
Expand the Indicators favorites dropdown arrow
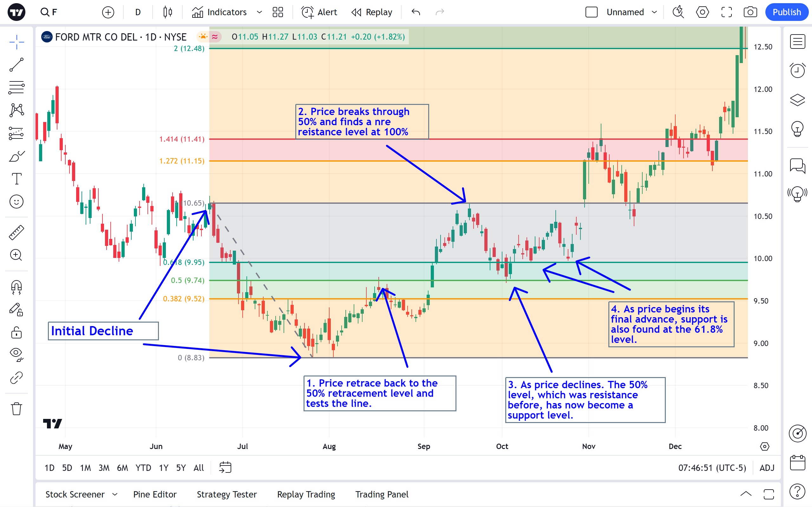point(259,12)
